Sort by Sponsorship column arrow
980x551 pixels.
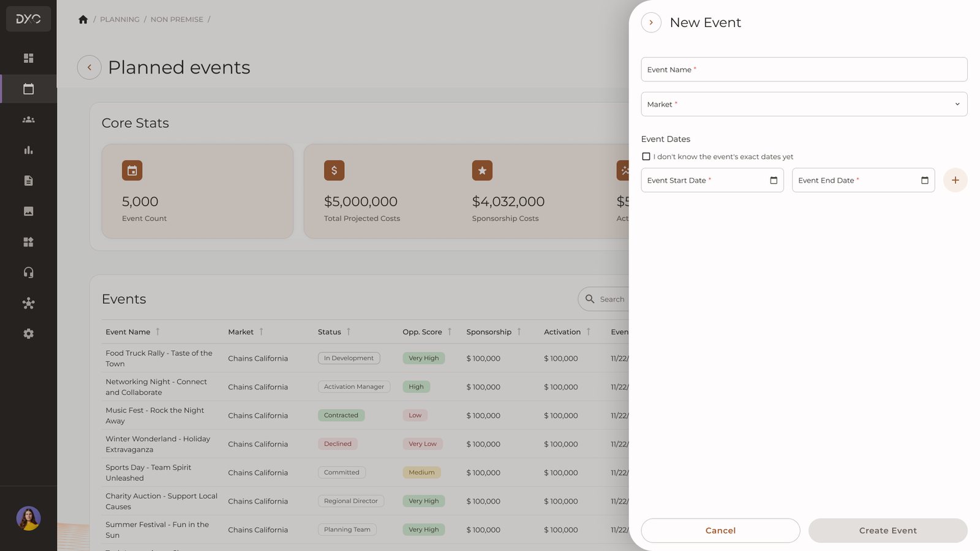coord(519,332)
